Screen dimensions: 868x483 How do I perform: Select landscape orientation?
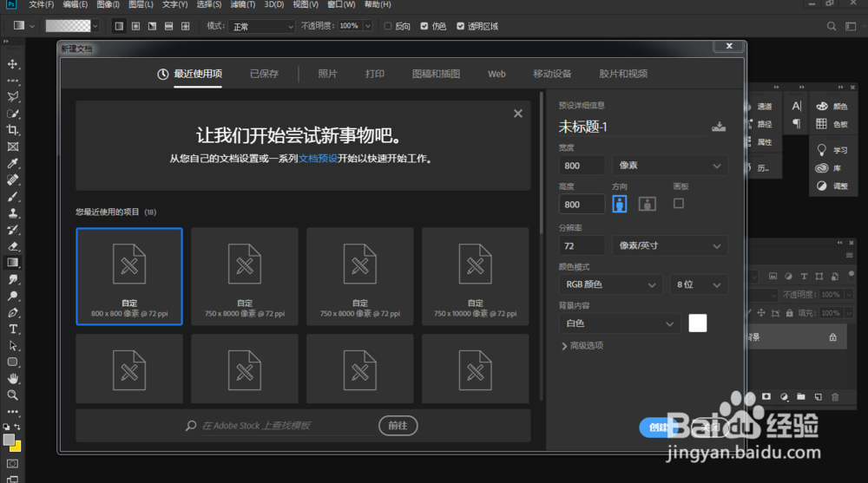(648, 204)
